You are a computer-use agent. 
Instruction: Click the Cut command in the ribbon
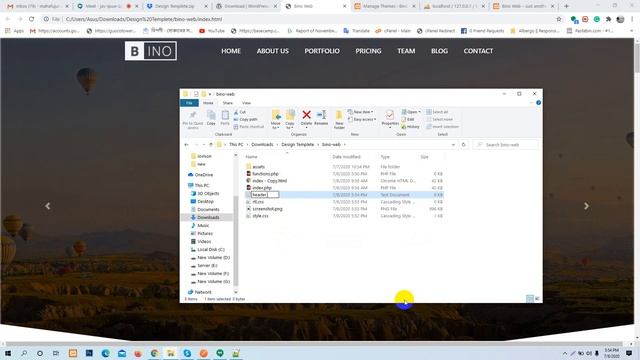tap(240, 112)
